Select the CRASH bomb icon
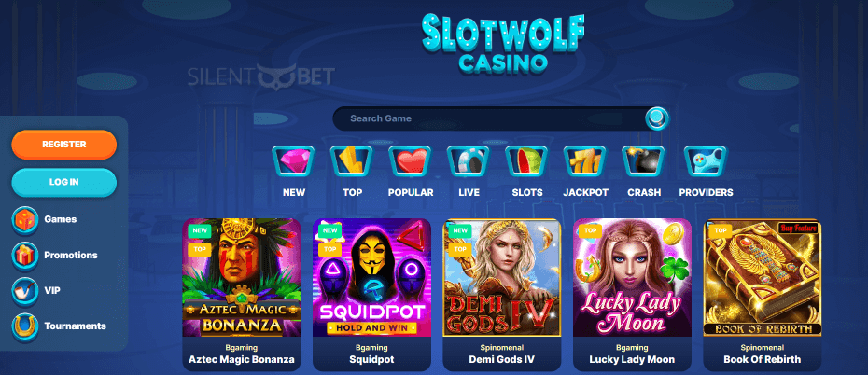Screen dimensions: 868x375 pos(644,161)
